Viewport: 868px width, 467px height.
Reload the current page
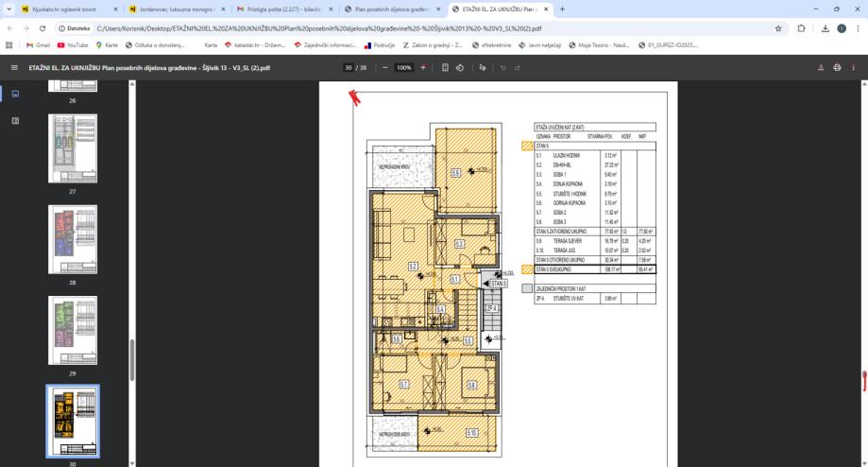point(43,28)
